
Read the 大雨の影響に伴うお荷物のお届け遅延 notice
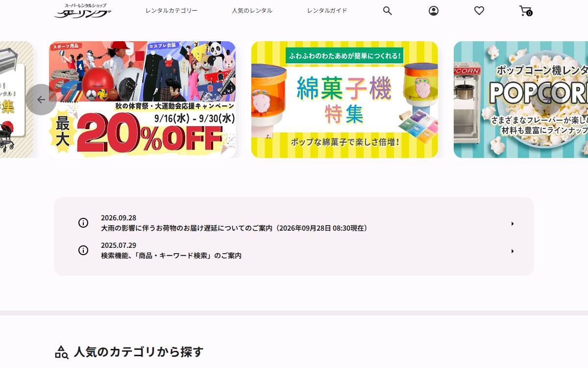234,228
